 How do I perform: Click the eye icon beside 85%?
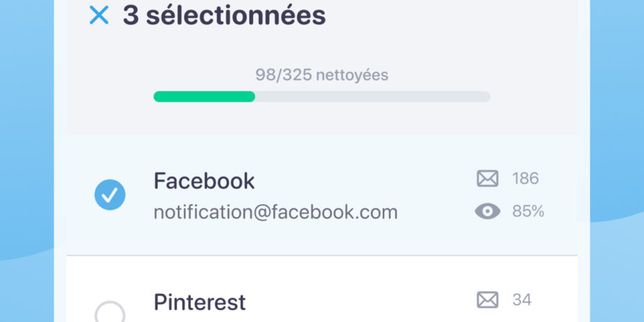(x=487, y=211)
